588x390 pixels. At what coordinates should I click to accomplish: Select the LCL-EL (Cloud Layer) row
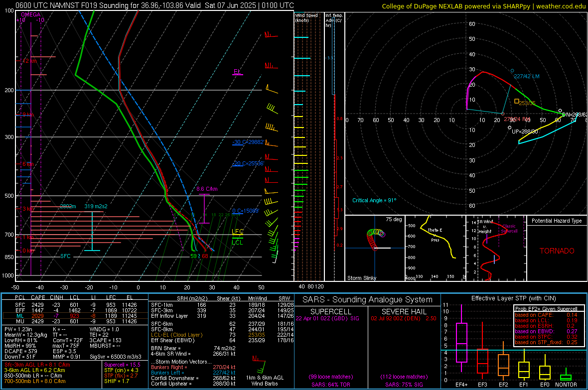tap(222, 335)
